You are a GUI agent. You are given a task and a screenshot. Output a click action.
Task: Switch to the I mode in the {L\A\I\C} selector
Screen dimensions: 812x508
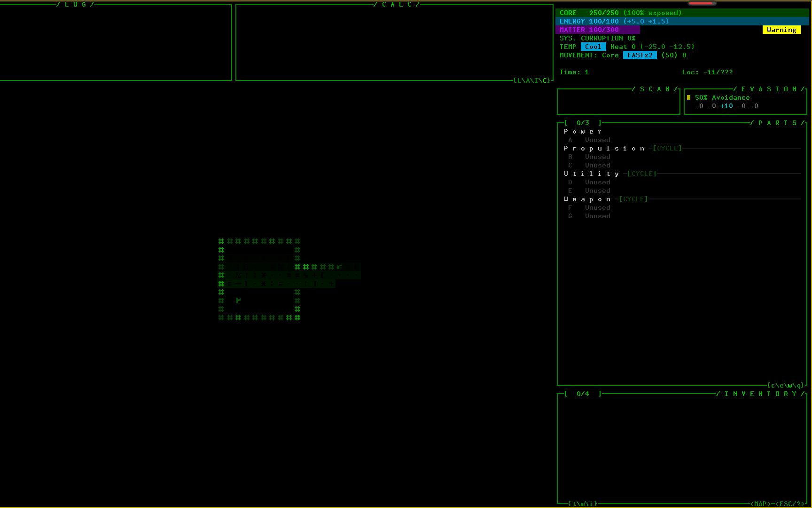[537, 80]
